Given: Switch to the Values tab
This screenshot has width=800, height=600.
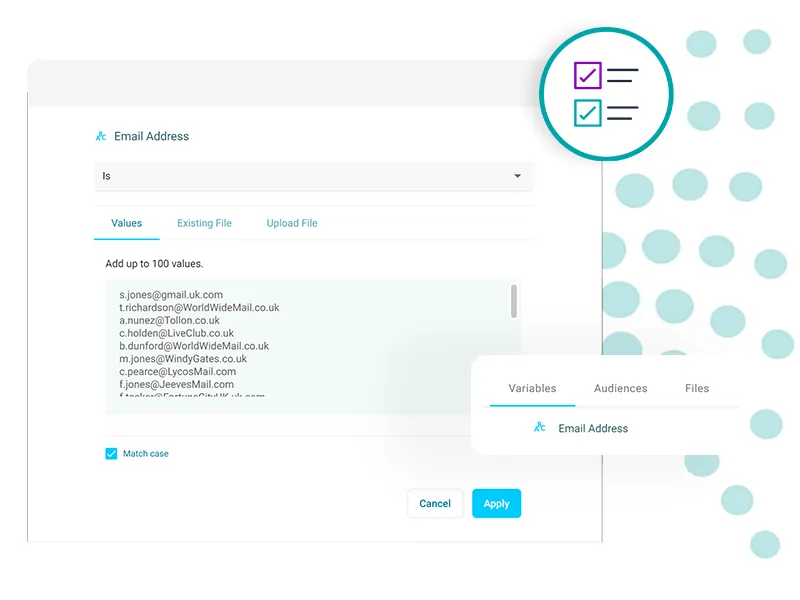Looking at the screenshot, I should [126, 223].
